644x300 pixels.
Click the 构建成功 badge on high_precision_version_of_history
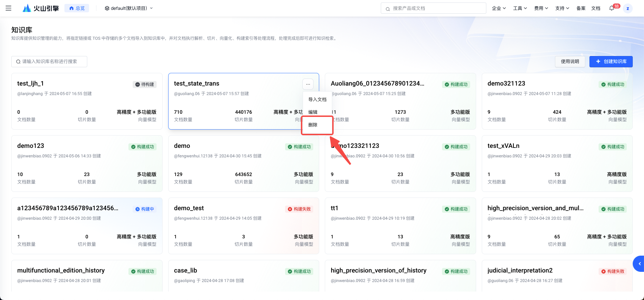456,271
